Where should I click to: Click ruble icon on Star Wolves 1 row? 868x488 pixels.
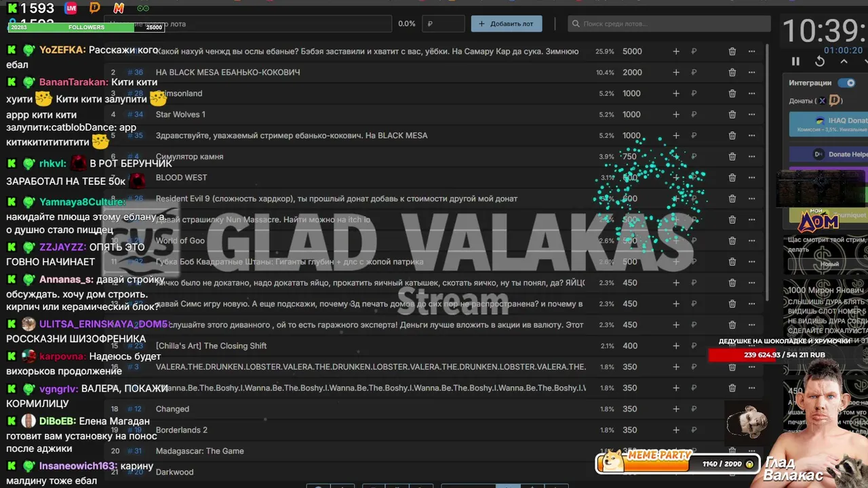(x=694, y=115)
